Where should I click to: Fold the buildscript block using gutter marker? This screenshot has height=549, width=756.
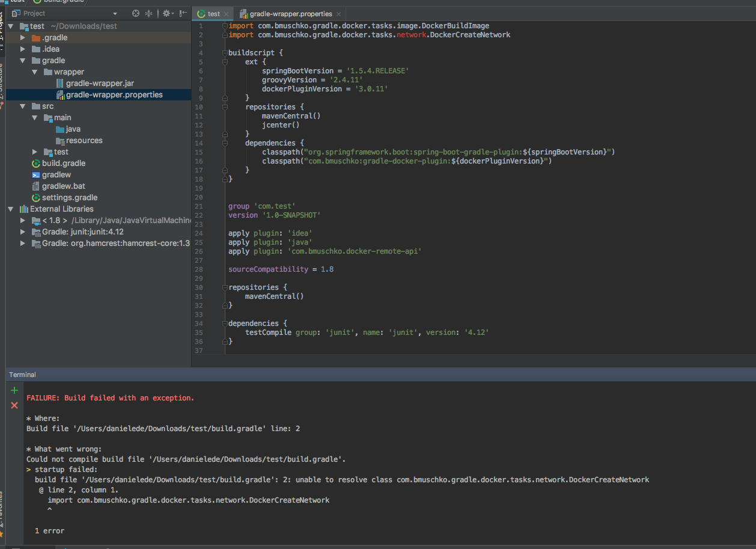pyautogui.click(x=225, y=52)
